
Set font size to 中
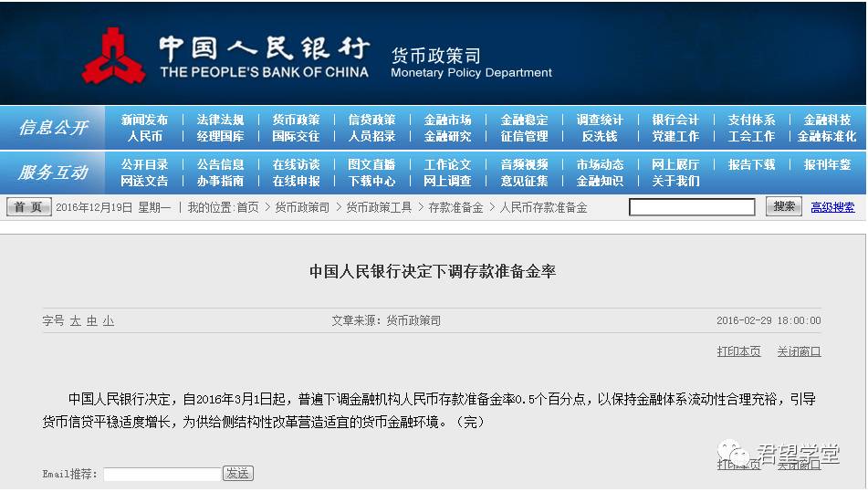92,321
